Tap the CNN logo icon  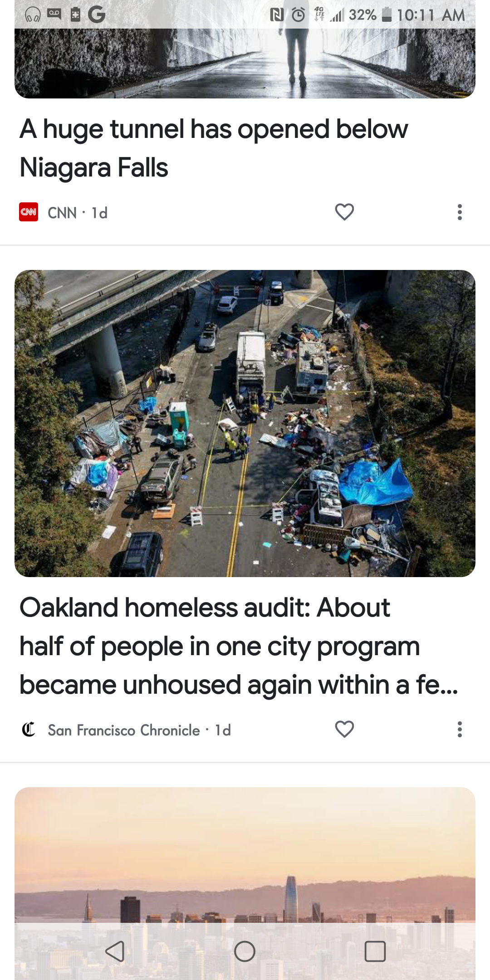pos(29,212)
